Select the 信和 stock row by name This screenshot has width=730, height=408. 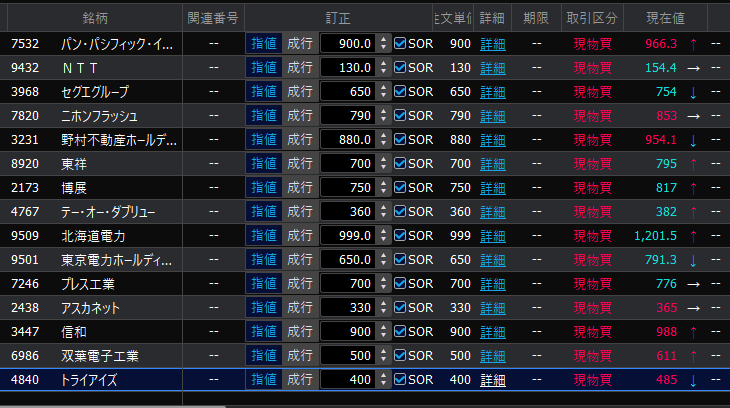(74, 332)
